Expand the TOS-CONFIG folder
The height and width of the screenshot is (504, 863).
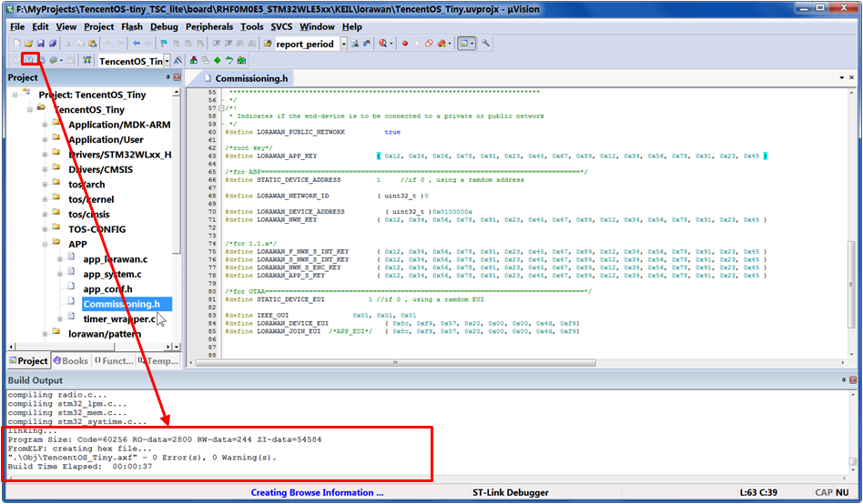coord(46,229)
